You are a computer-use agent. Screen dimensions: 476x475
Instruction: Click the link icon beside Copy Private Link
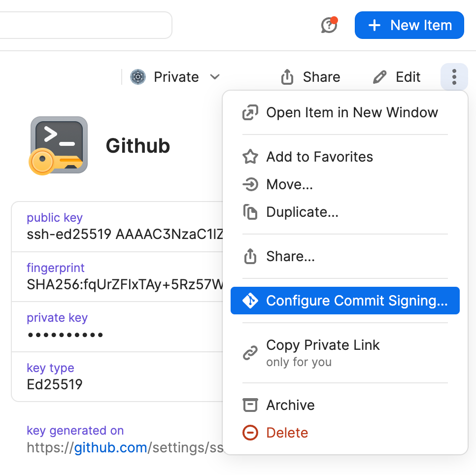tap(250, 352)
